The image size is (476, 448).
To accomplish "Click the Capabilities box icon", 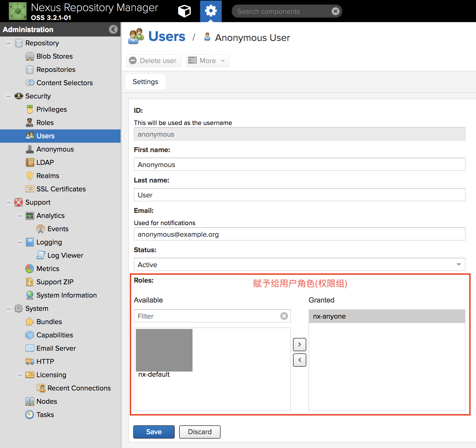I will click(30, 335).
